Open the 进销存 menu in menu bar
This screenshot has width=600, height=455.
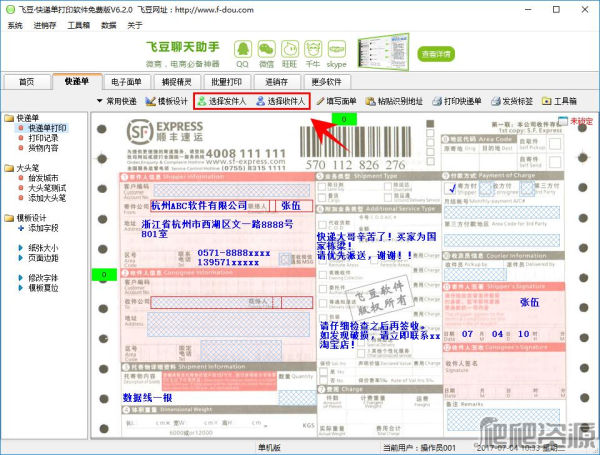click(45, 25)
